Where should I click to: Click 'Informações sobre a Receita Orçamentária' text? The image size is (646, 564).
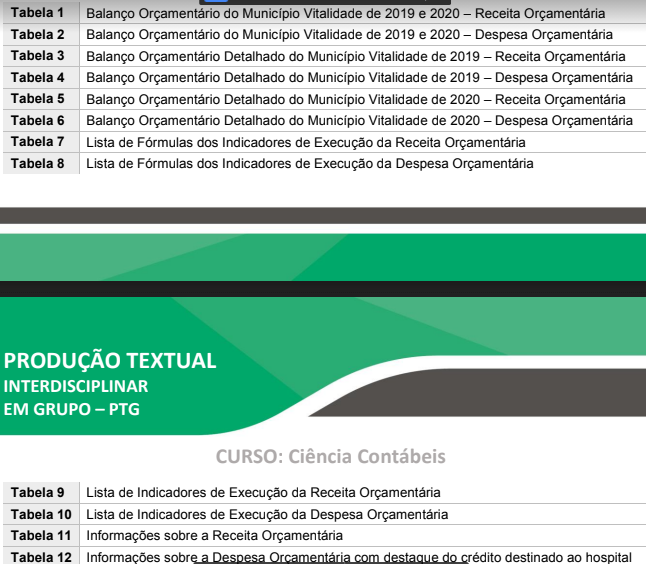[214, 536]
